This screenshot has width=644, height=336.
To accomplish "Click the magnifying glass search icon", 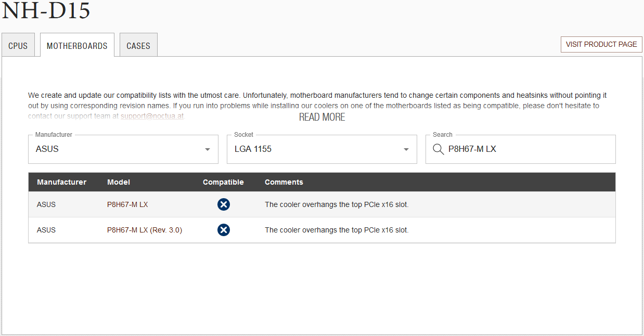I will pyautogui.click(x=438, y=149).
